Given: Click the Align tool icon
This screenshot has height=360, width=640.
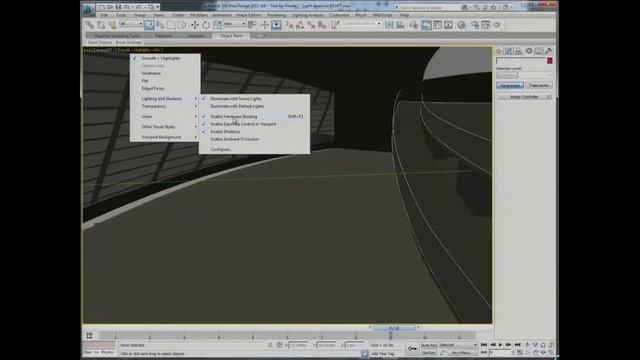Looking at the screenshot, I should click(400, 25).
